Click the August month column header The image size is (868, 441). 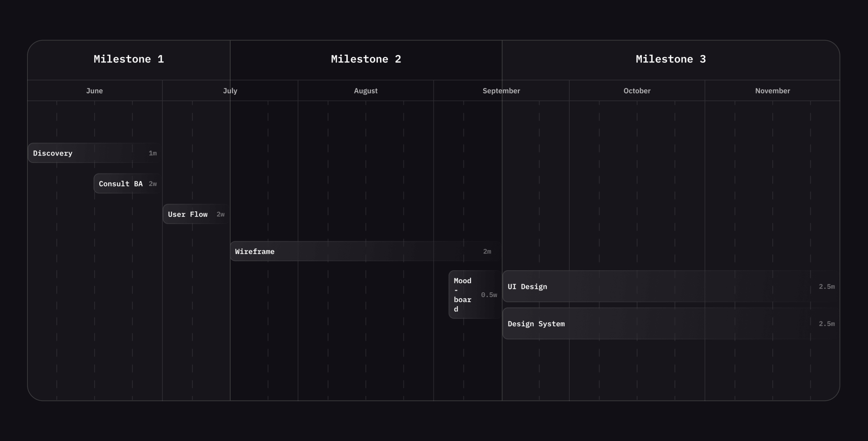click(366, 91)
